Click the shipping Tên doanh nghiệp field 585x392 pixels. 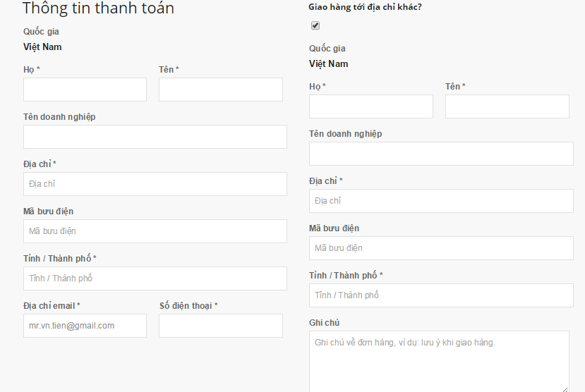[441, 154]
